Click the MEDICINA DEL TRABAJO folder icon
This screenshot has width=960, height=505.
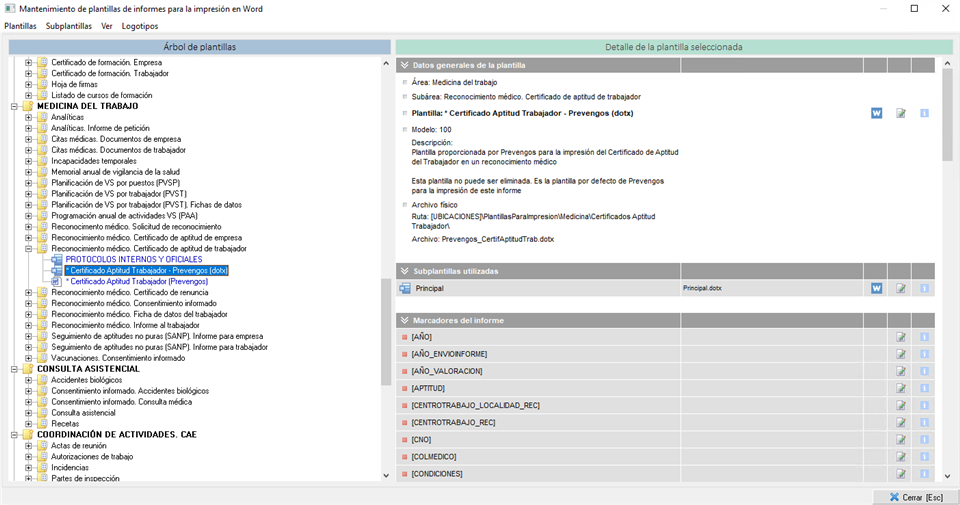[28, 107]
